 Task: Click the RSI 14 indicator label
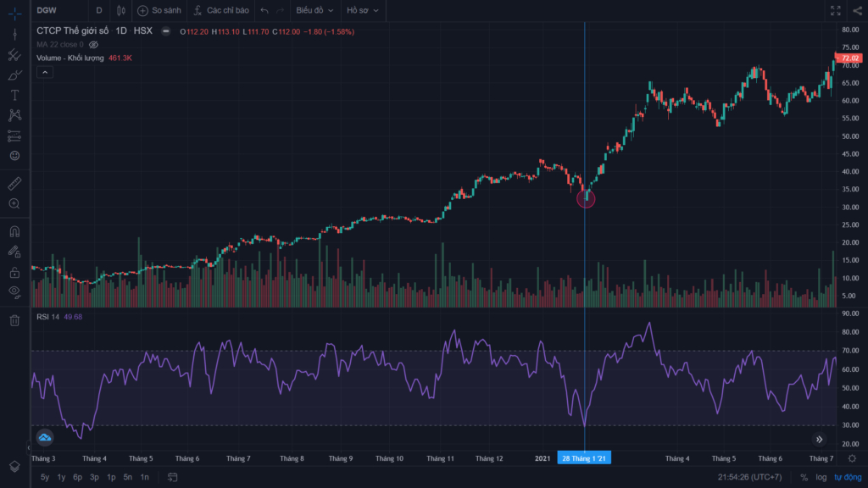point(48,317)
